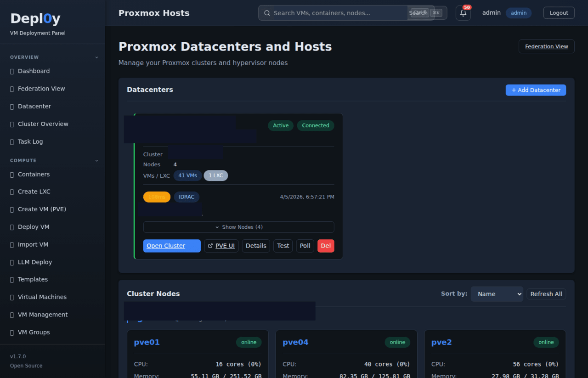This screenshot has width=588, height=378.
Task: Open Cluster Overview sidebar item
Action: pyautogui.click(x=52, y=124)
